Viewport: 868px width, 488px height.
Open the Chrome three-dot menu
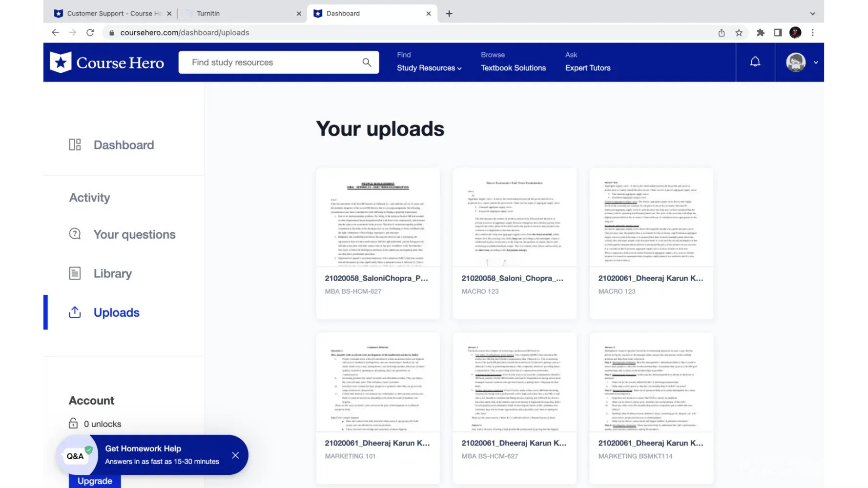[813, 33]
